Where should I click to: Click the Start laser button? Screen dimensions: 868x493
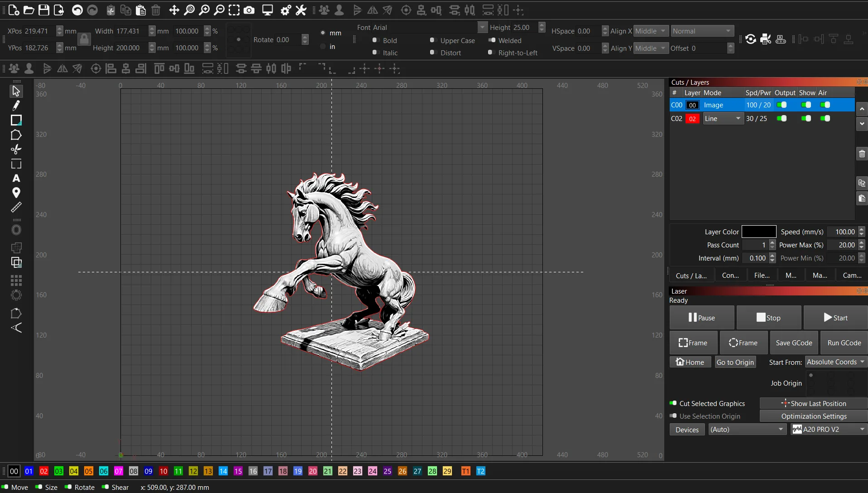point(835,318)
